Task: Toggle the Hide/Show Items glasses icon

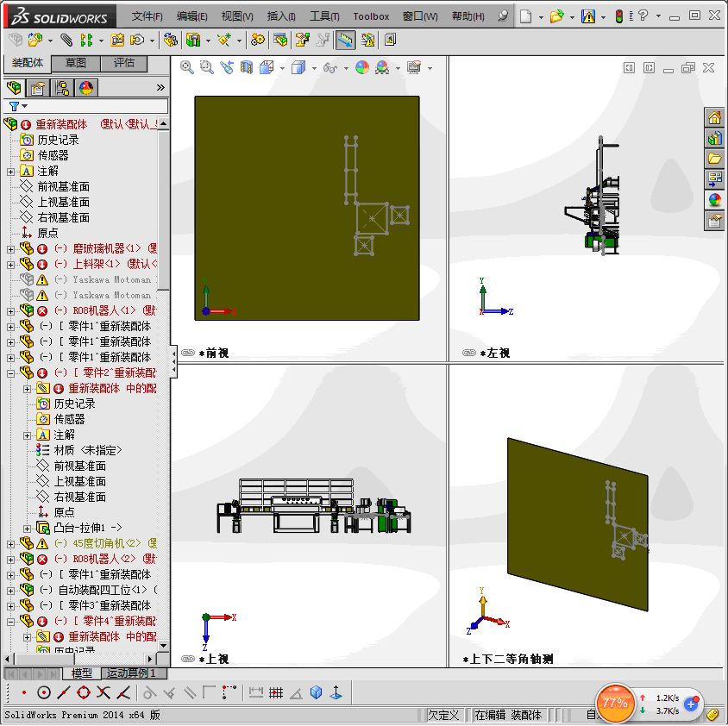Action: point(329,67)
